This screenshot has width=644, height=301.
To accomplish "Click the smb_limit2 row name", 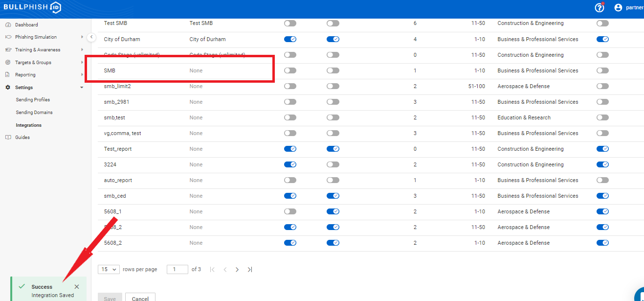I will click(117, 86).
